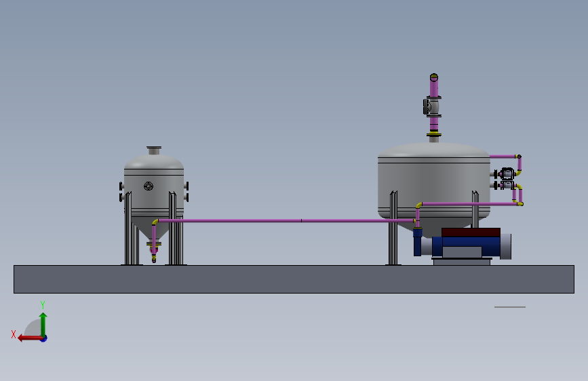Click the red X axis arrow of the triad
The width and height of the screenshot is (588, 381).
(30, 338)
